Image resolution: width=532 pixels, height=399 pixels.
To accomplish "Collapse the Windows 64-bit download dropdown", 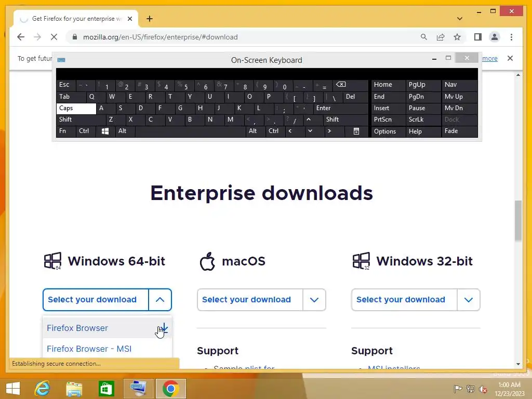I will 160,300.
